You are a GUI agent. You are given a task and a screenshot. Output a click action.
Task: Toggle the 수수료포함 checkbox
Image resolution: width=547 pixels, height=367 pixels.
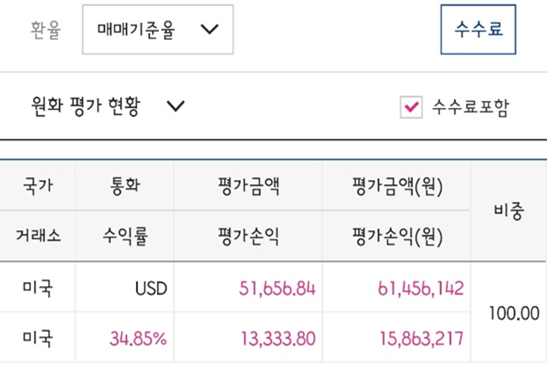411,107
